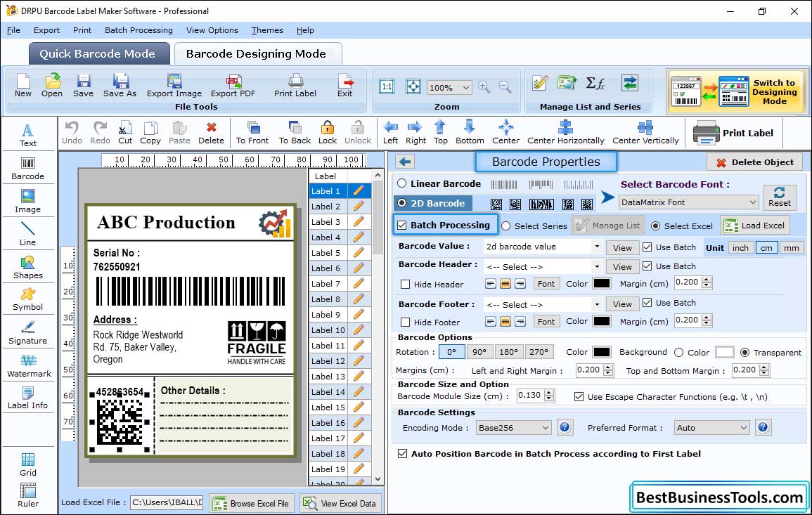Open the Encoding Mode Base256 dropdown
The height and width of the screenshot is (515, 812).
click(x=513, y=428)
